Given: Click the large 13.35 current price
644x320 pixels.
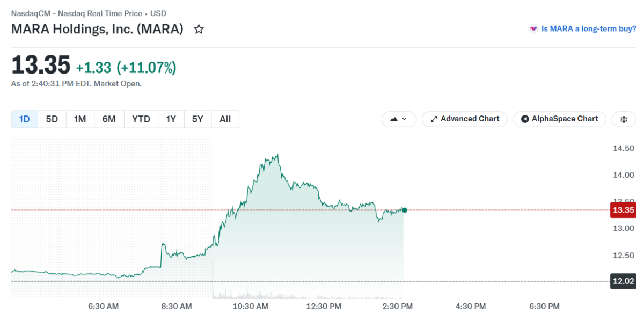Looking at the screenshot, I should click(x=41, y=66).
